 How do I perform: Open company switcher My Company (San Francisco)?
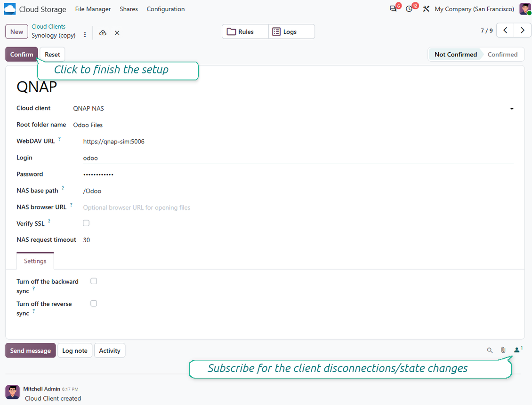point(474,9)
